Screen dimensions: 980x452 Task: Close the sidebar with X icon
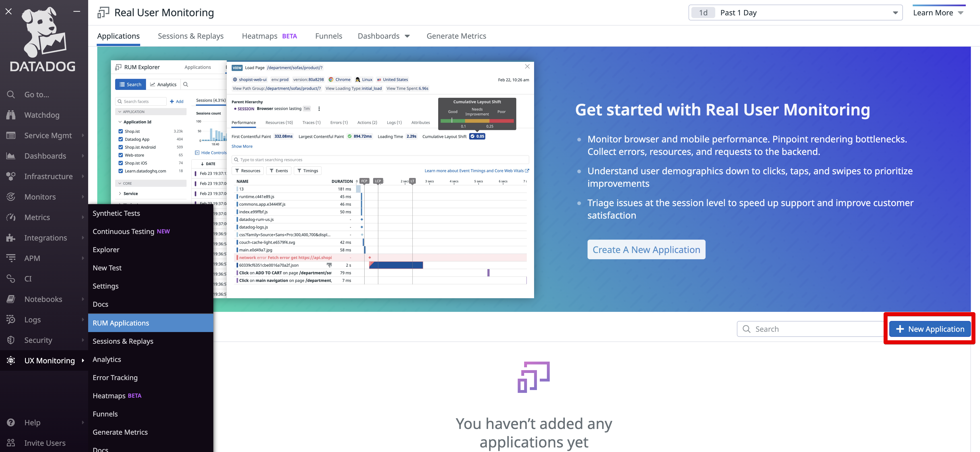[9, 11]
